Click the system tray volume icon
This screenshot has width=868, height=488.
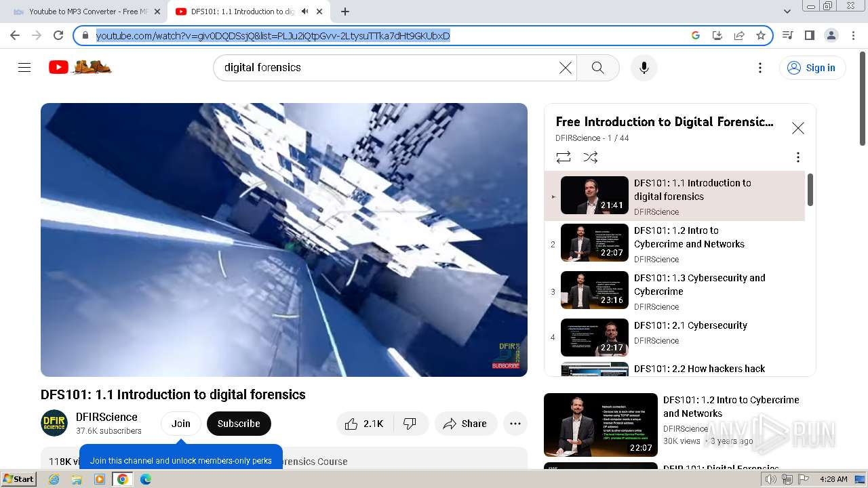pyautogui.click(x=771, y=479)
